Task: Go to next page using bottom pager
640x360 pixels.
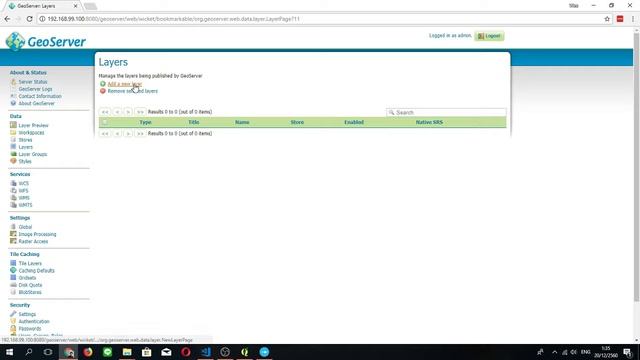Action: pos(128,133)
